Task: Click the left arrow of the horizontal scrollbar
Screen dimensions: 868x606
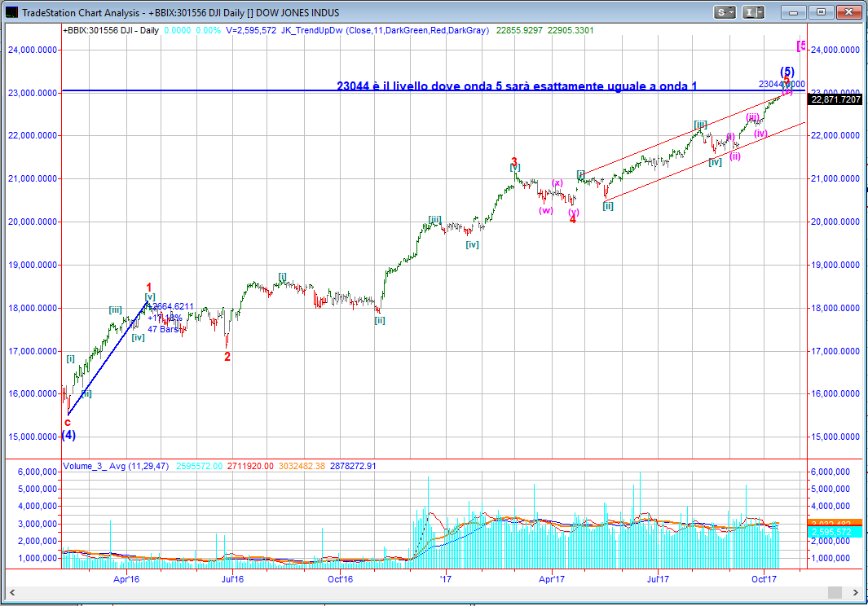Action: tap(12, 593)
